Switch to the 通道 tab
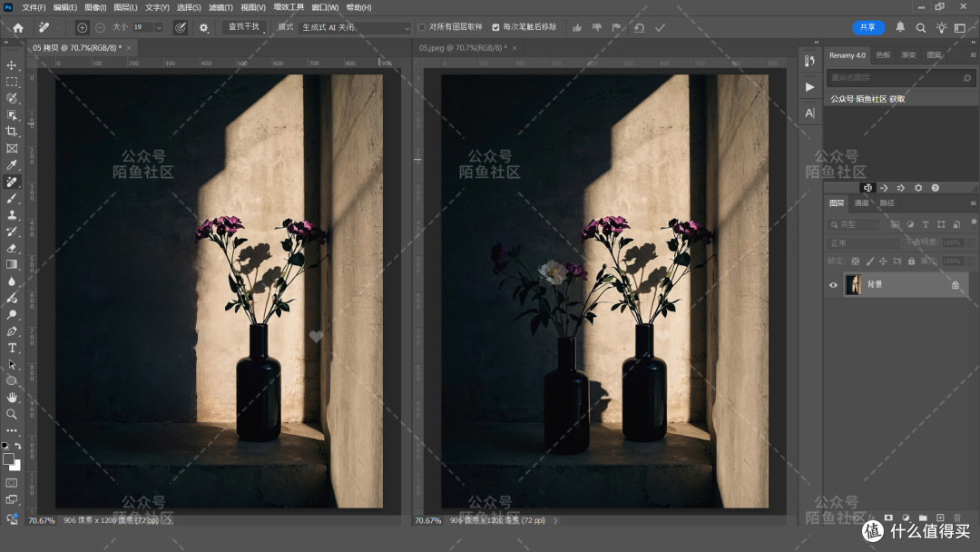The width and height of the screenshot is (980, 552). (861, 203)
